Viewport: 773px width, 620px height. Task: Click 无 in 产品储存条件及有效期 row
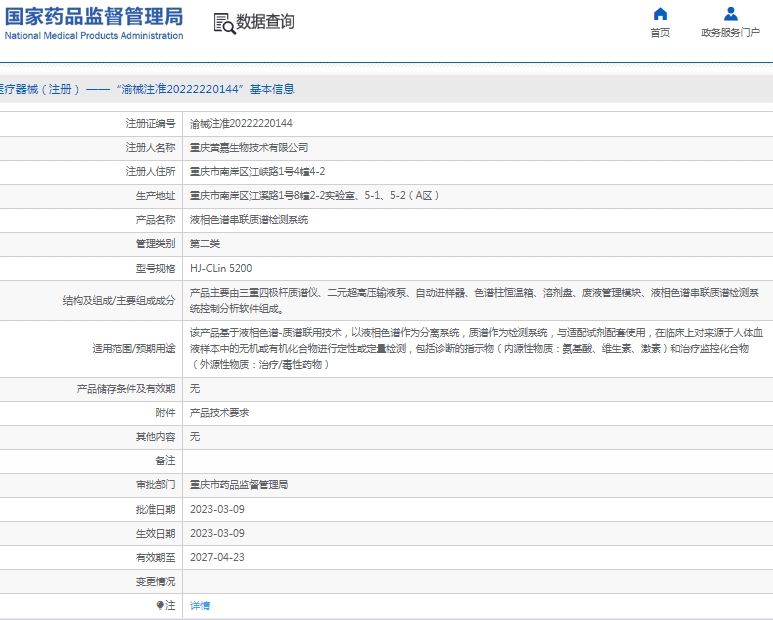click(x=195, y=389)
